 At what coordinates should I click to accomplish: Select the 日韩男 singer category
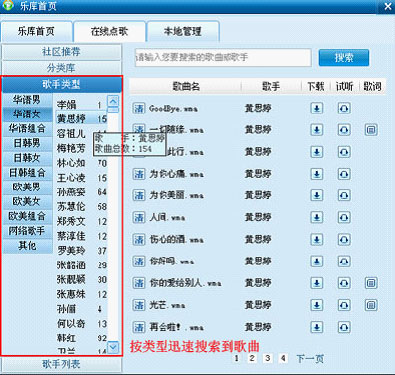tap(27, 143)
